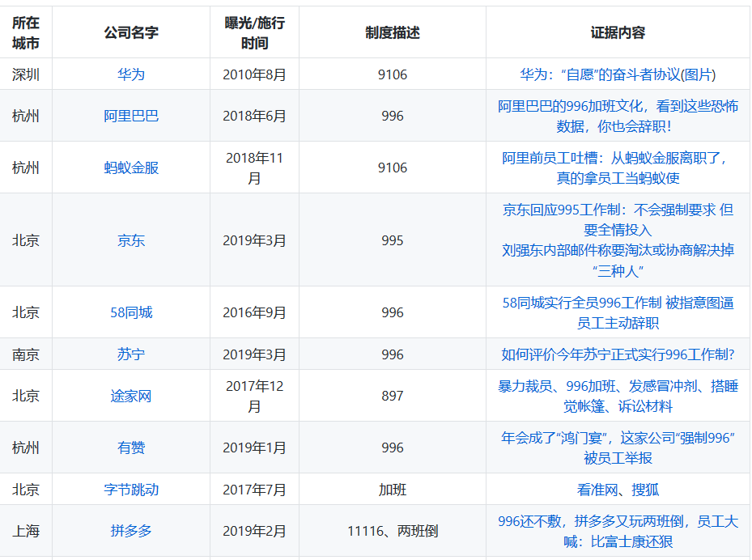
Task: Open the 搜狐 evidence link
Action: 645,490
